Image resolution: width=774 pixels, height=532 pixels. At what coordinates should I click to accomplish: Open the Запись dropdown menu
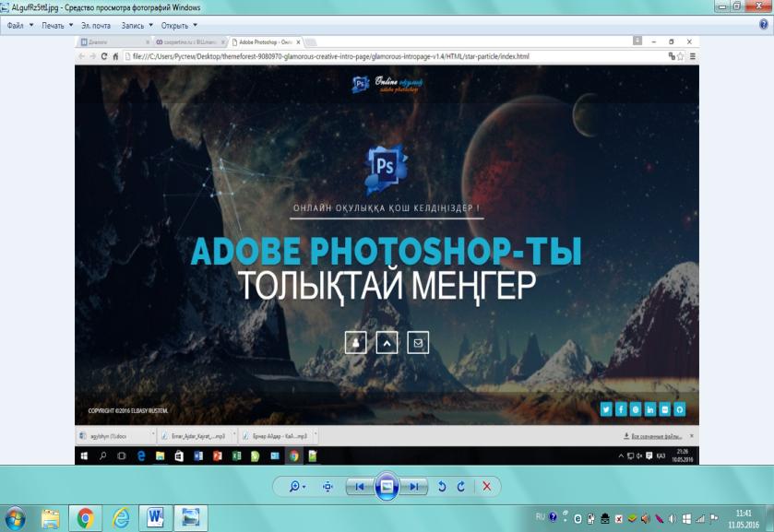pos(137,25)
